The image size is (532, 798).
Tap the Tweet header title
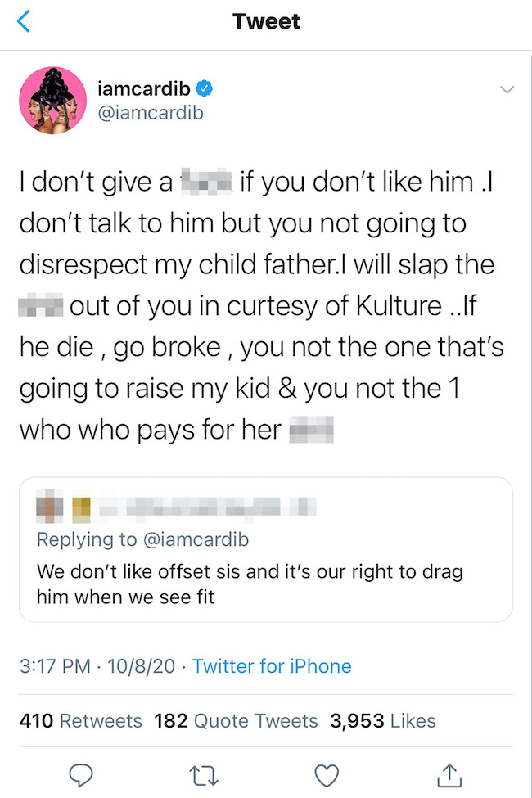coord(266,22)
